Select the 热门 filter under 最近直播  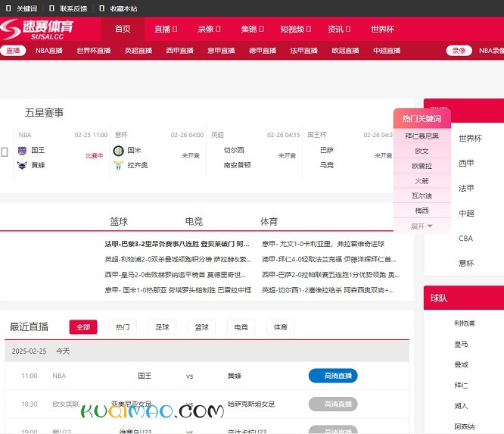coord(123,327)
